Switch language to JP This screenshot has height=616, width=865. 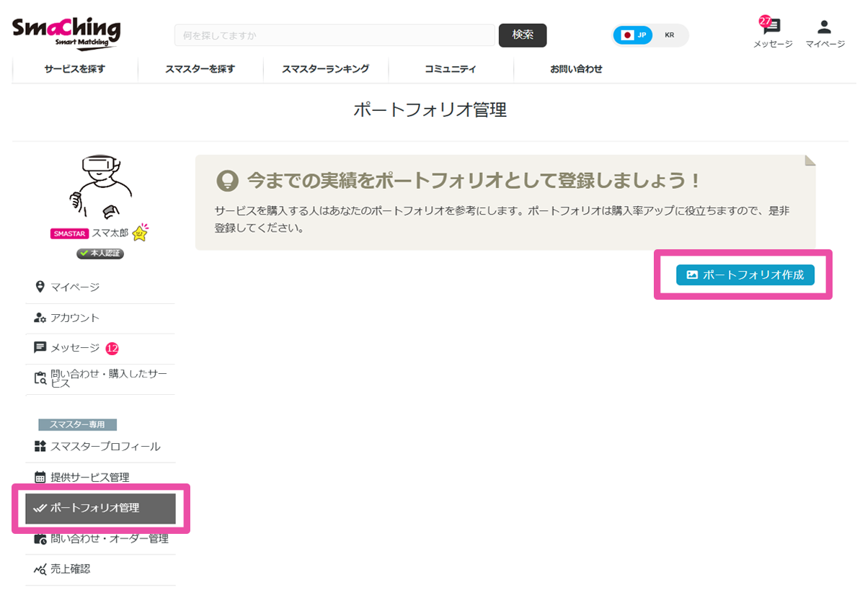(x=634, y=35)
